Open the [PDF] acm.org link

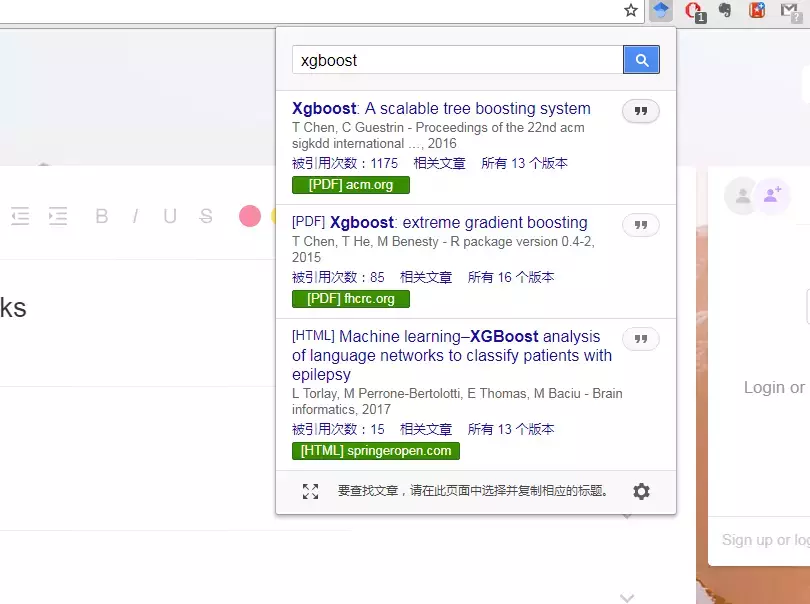[351, 185]
